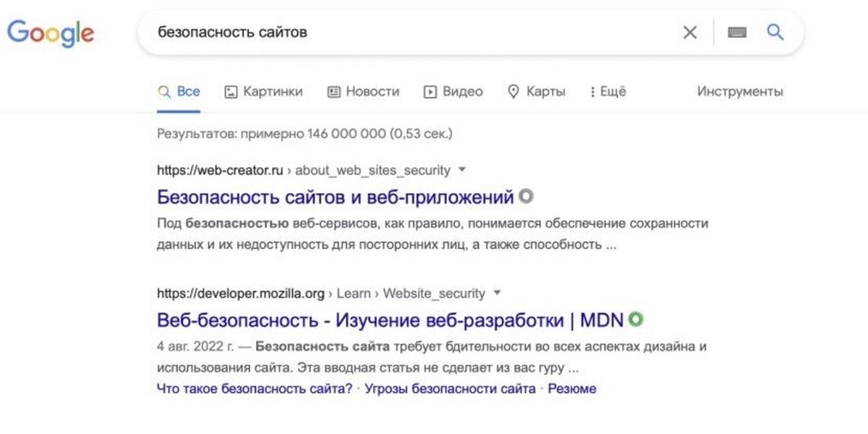Click the blue search magnifier button
This screenshot has height=434, width=868.
click(775, 33)
